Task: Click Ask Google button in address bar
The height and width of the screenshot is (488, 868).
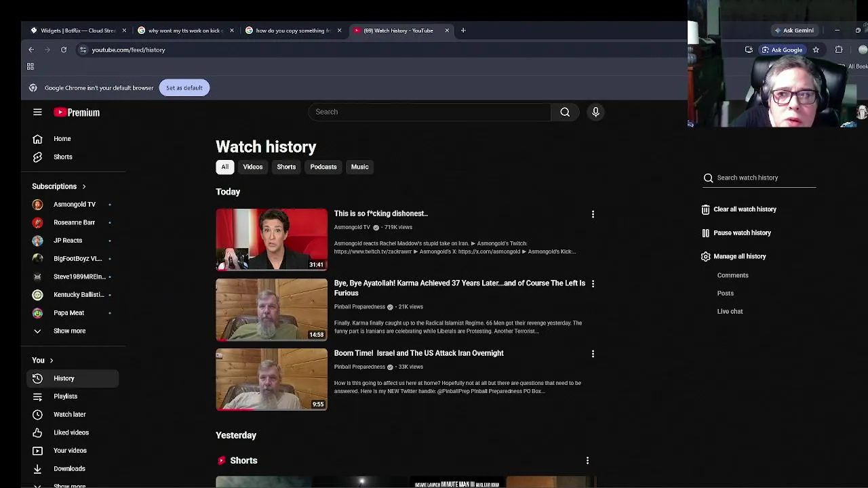Action: tap(782, 49)
